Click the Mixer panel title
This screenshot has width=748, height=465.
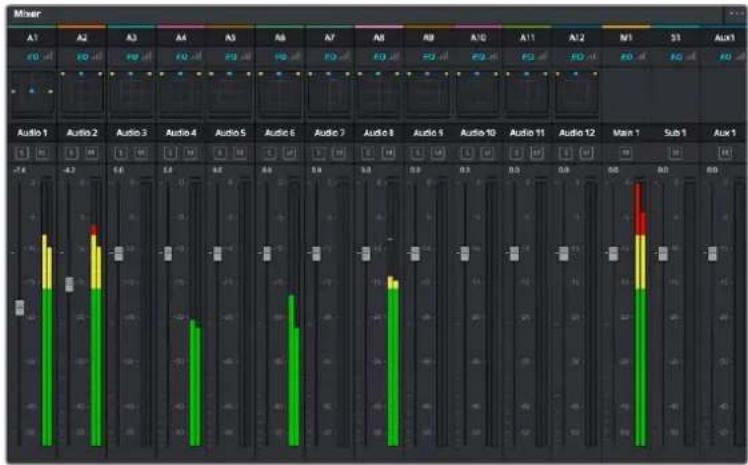[27, 14]
